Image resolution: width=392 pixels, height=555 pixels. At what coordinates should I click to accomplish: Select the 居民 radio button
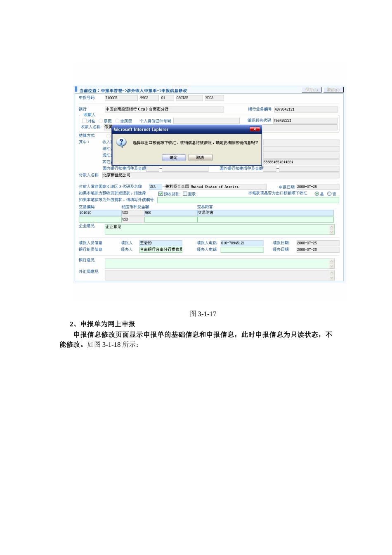tap(101, 121)
